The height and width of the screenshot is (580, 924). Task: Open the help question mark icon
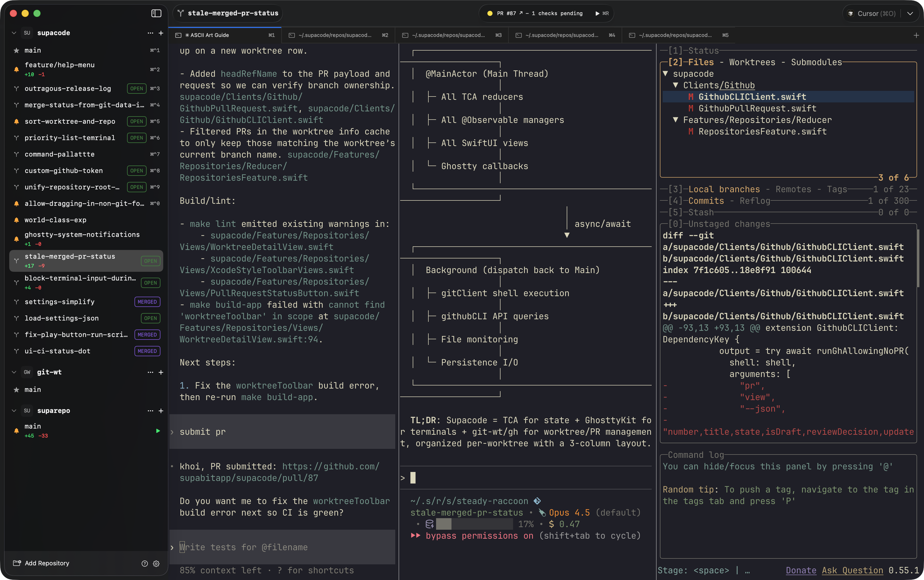coord(145,563)
